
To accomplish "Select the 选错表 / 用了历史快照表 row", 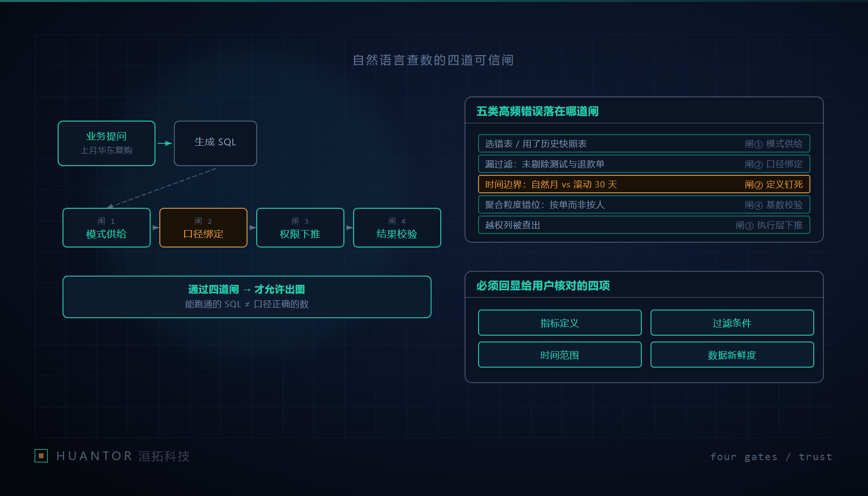I will click(x=644, y=143).
